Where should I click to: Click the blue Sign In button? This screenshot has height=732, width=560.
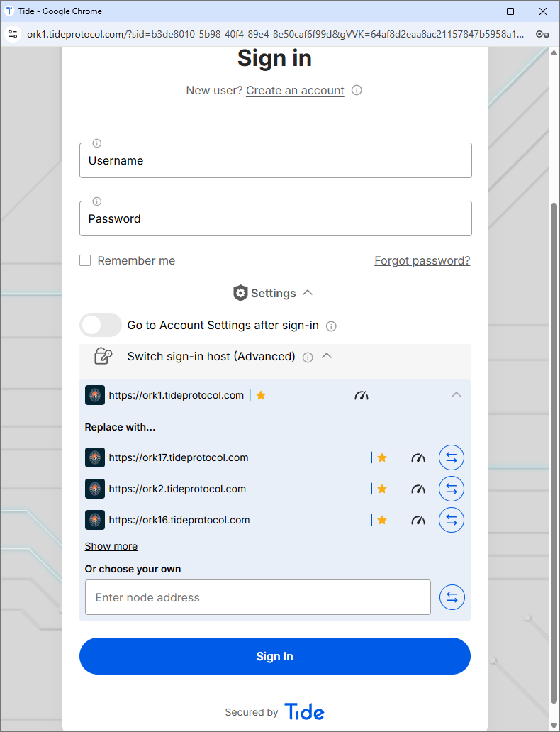coord(275,656)
